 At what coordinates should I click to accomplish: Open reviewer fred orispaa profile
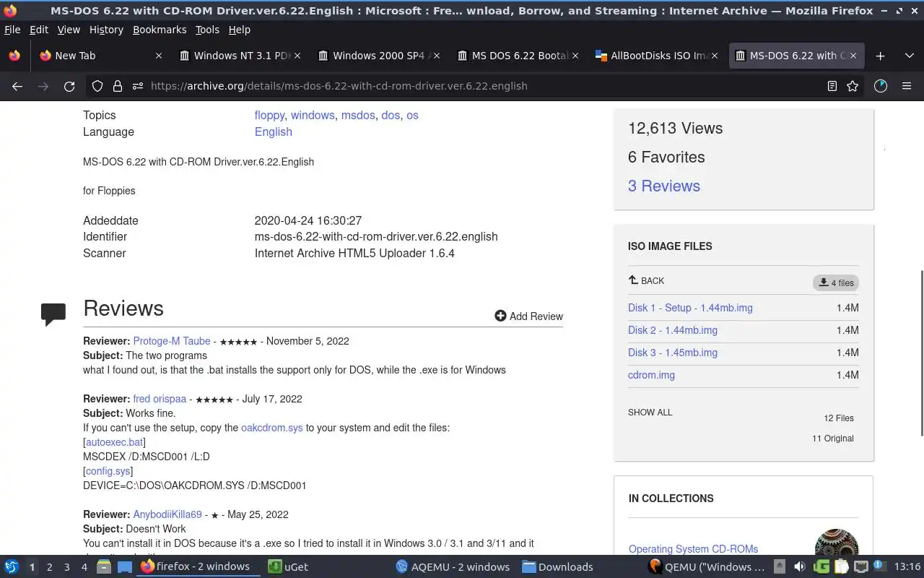pyautogui.click(x=160, y=399)
